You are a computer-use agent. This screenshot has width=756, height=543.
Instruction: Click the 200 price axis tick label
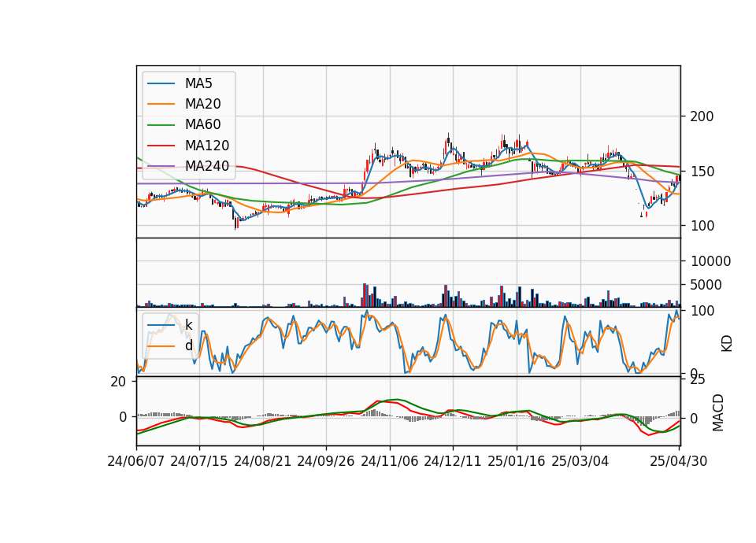coord(702,116)
